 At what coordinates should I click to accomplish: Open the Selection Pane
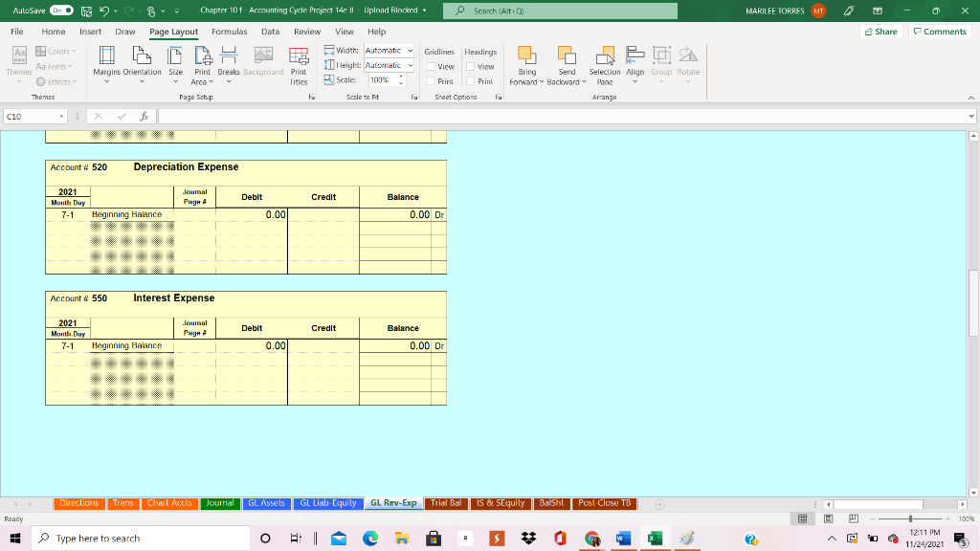[x=605, y=65]
